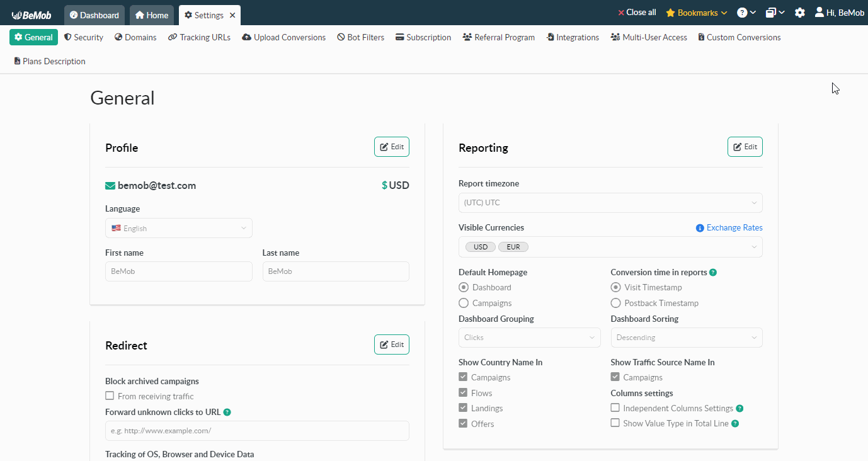Viewport: 868px width, 461px height.
Task: Click Show Value Type help icon
Action: [x=735, y=424]
